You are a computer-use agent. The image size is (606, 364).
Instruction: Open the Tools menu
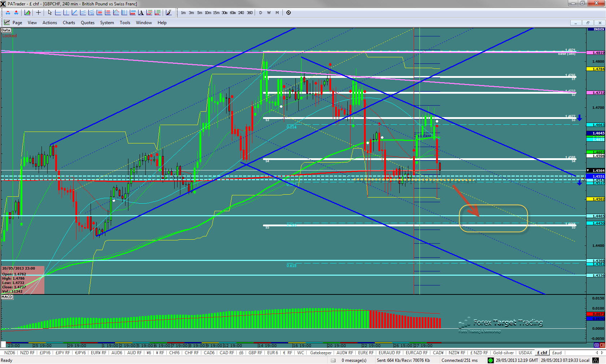click(x=125, y=23)
